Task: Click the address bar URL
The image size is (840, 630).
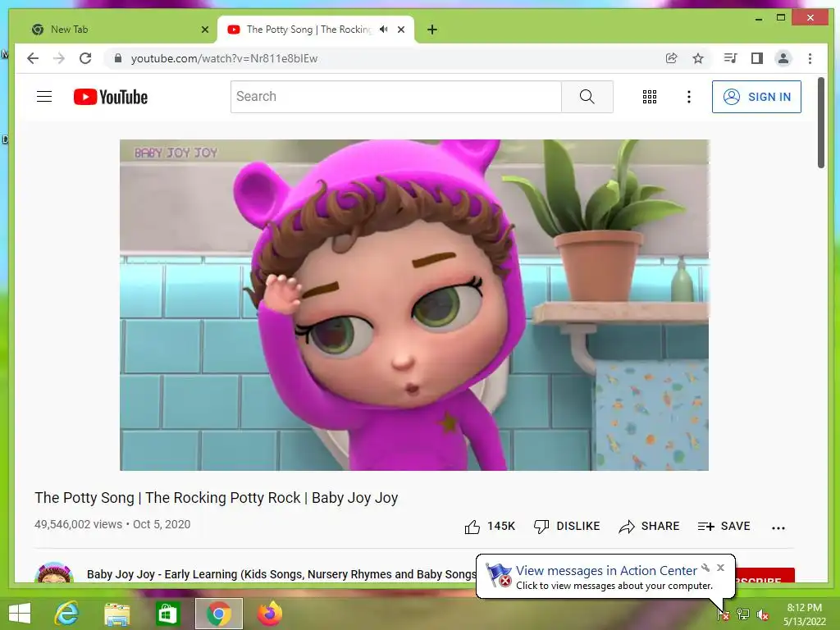Action: pos(224,58)
